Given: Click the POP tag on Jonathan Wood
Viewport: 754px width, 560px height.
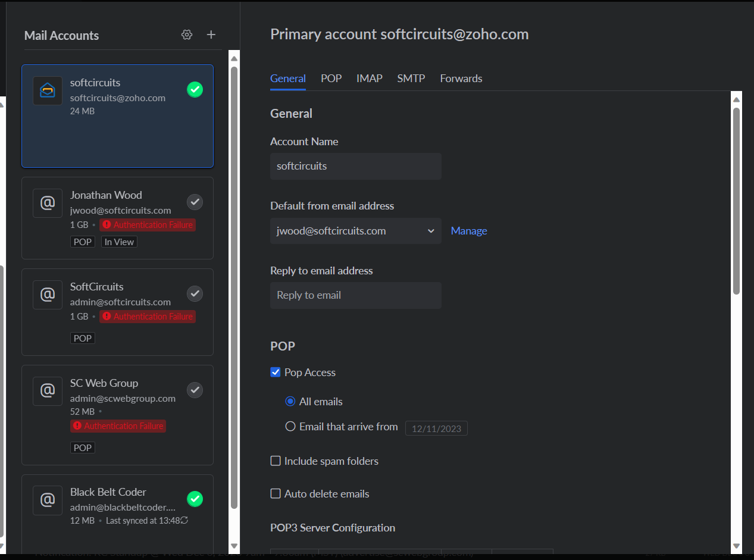Looking at the screenshot, I should (x=83, y=242).
